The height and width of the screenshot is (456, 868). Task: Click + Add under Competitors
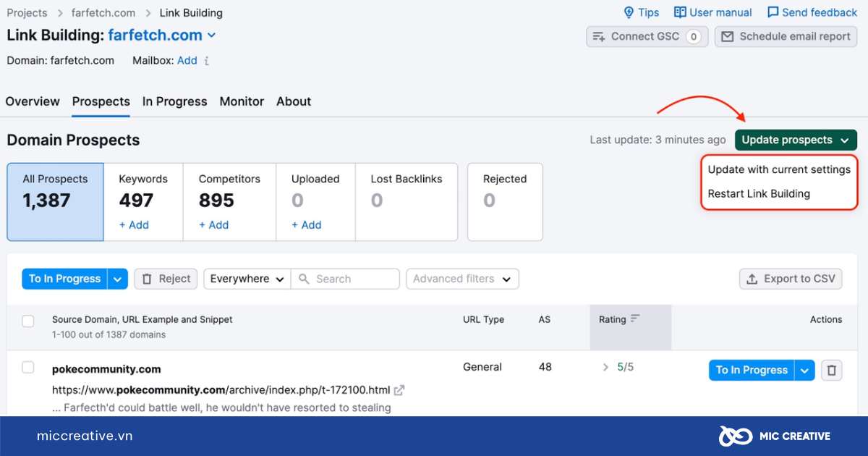coord(213,225)
